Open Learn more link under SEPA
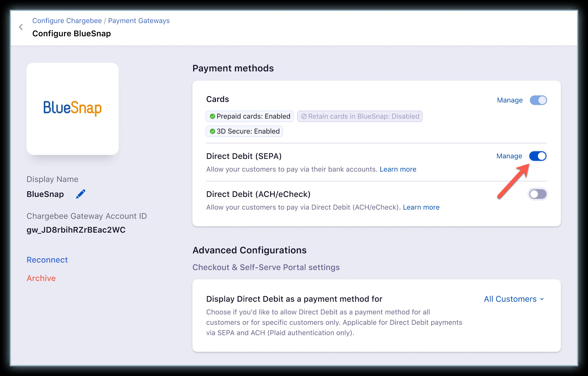This screenshot has height=376, width=588. click(398, 169)
